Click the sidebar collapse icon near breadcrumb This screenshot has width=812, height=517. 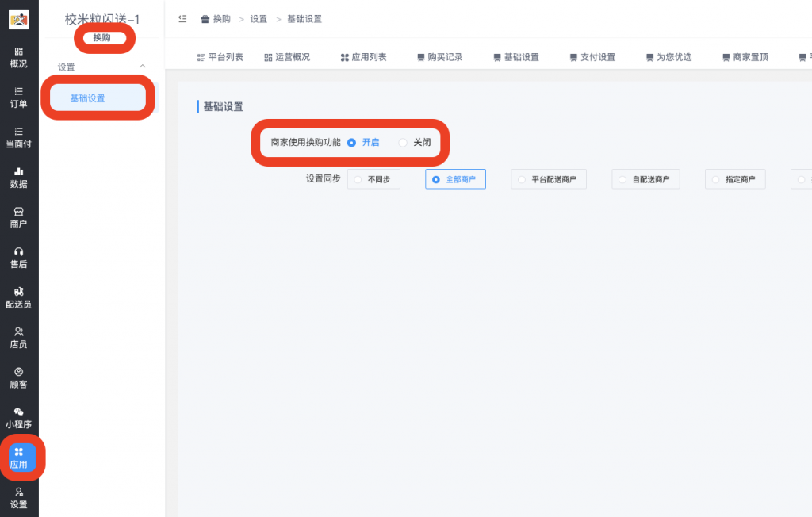(183, 18)
